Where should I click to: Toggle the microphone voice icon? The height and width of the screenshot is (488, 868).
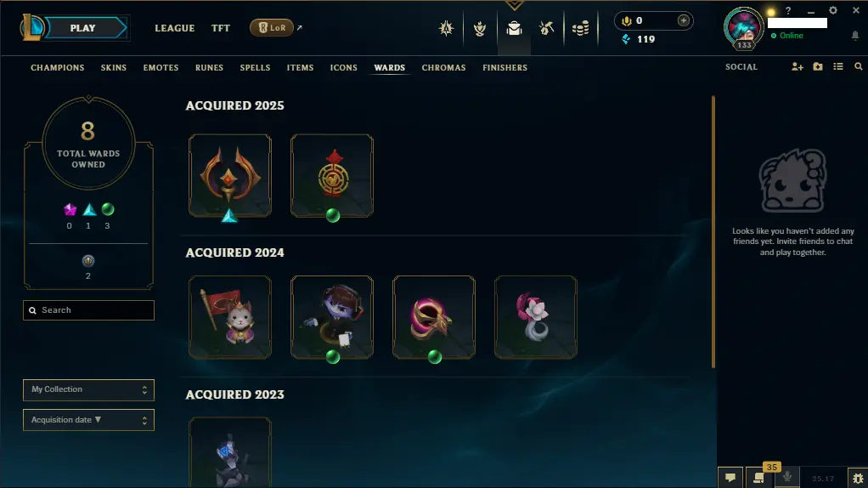tap(786, 478)
